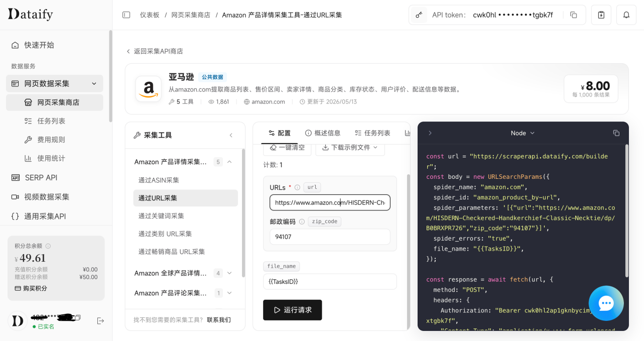Click the code panel vertical scrollbar

(x=626, y=211)
